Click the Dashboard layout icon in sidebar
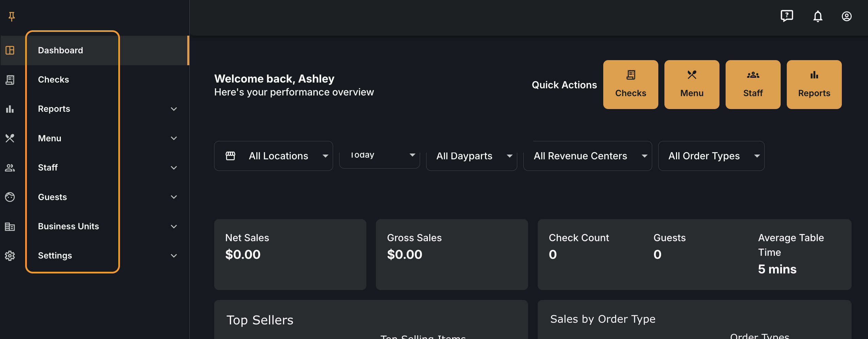The height and width of the screenshot is (339, 868). [10, 50]
